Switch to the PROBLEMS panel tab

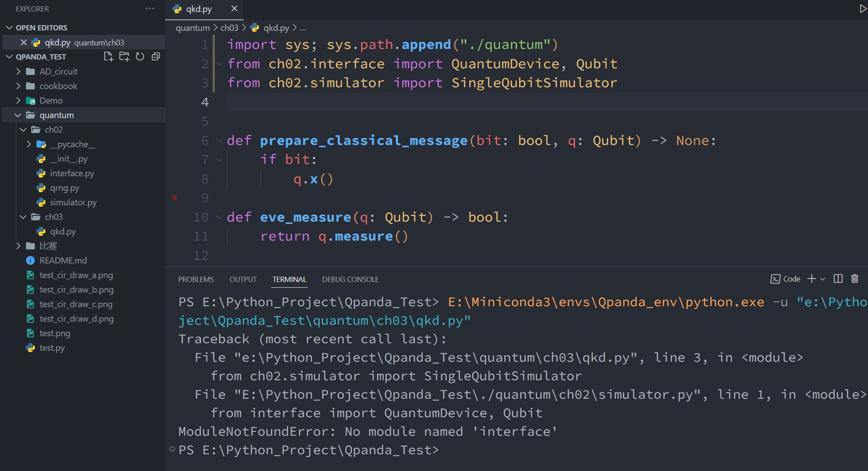coord(196,279)
